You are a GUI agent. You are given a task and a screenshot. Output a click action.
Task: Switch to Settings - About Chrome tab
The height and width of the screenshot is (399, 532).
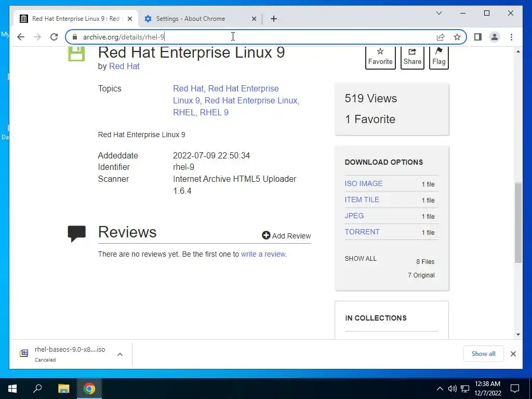[200, 19]
